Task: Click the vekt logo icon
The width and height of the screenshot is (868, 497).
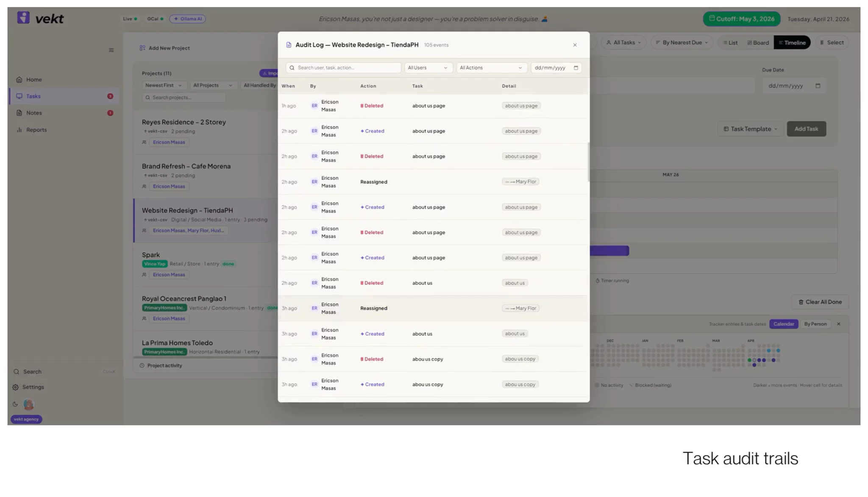Action: click(x=23, y=18)
